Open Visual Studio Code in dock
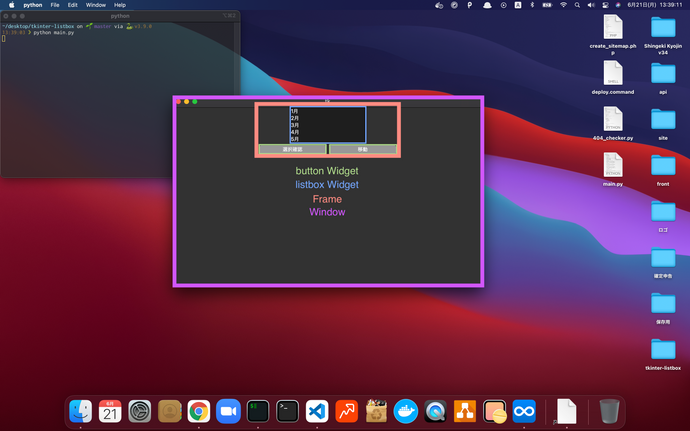 coord(317,410)
